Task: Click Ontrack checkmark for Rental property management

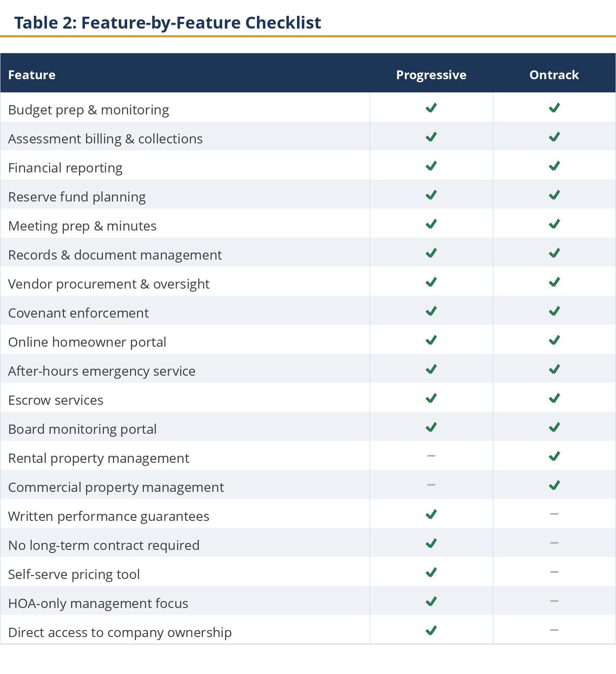Action: point(554,456)
